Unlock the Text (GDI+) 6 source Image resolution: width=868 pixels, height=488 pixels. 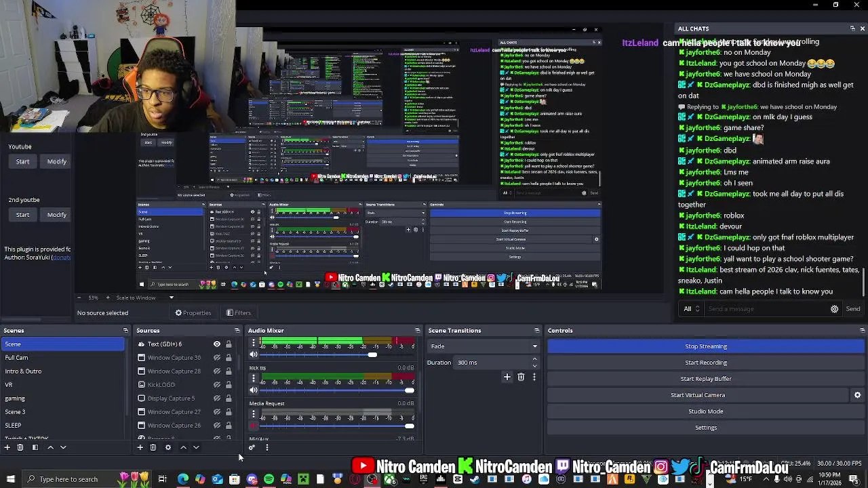[229, 344]
